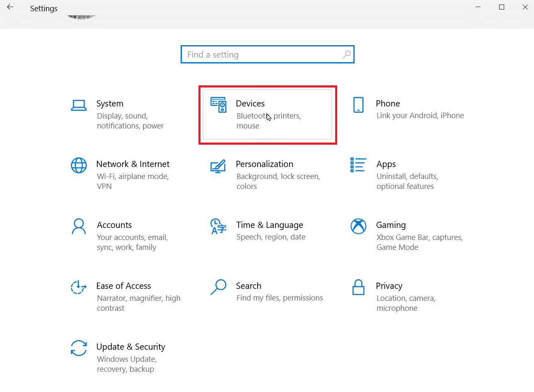Open the System laptop icon
The width and height of the screenshot is (534, 392).
(79, 106)
